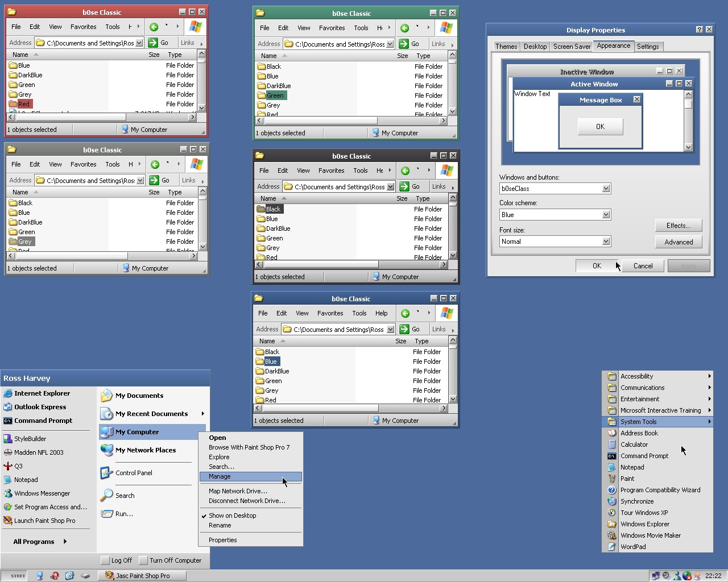Launch Madden NFL 2003
The height and width of the screenshot is (582, 728).
click(34, 452)
